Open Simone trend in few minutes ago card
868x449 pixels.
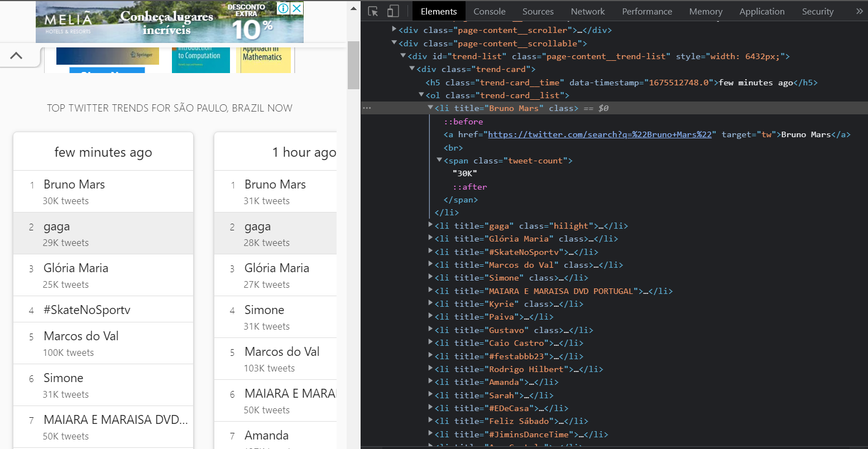click(x=64, y=378)
